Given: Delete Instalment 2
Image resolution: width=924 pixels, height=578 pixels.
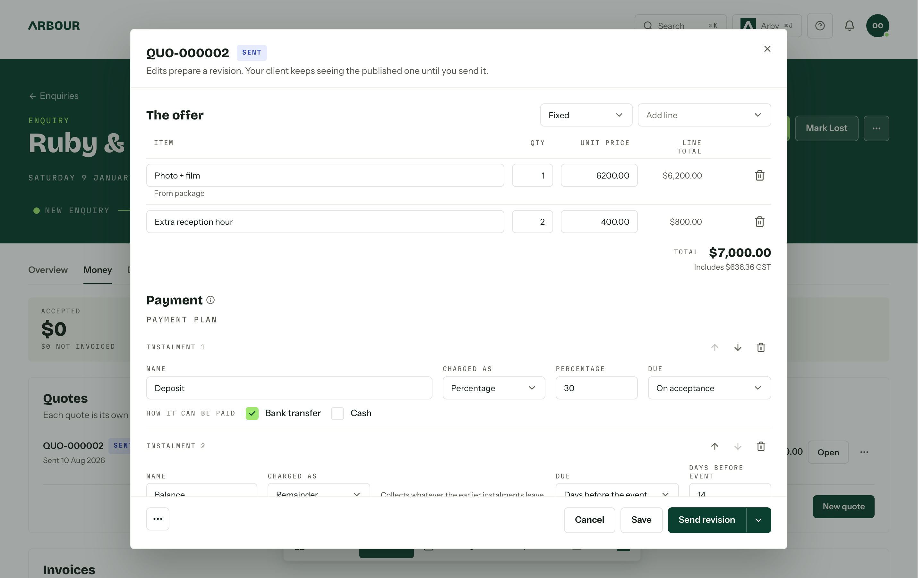Looking at the screenshot, I should pyautogui.click(x=761, y=446).
